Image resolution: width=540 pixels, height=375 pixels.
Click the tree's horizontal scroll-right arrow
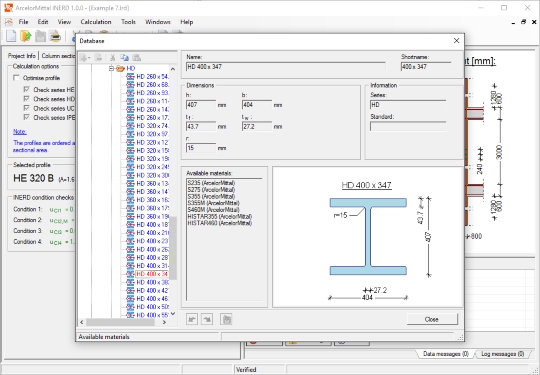(164, 322)
